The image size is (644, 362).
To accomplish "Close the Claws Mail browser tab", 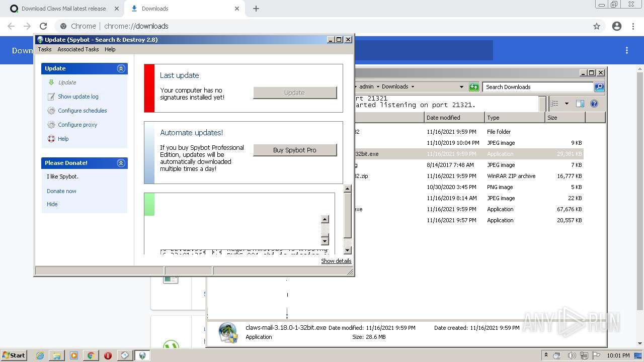I will pyautogui.click(x=116, y=9).
